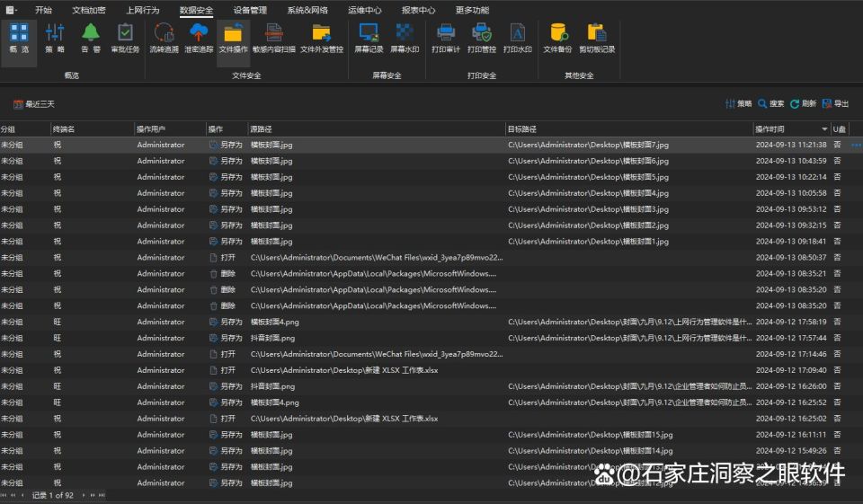Click 新建 XLSX 工作表.xlsx row at 17:09:40
The width and height of the screenshot is (863, 504).
pyautogui.click(x=431, y=370)
